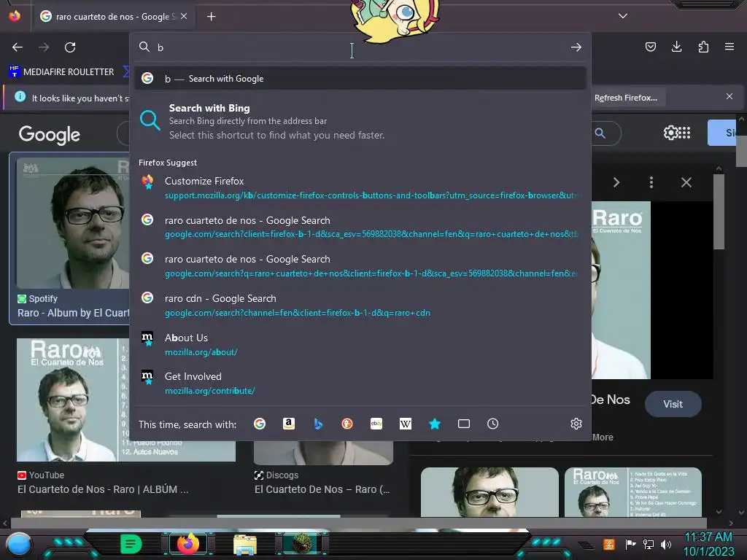This screenshot has width=747, height=560.
Task: Open Customize Firefox suggestion
Action: tap(360, 187)
